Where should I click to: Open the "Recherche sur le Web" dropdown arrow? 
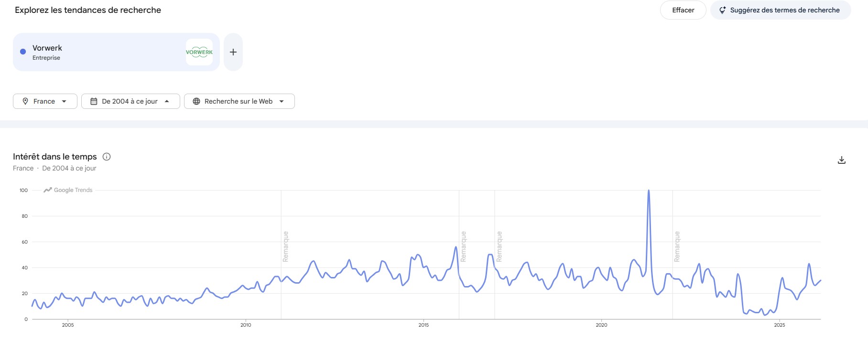pyautogui.click(x=282, y=101)
